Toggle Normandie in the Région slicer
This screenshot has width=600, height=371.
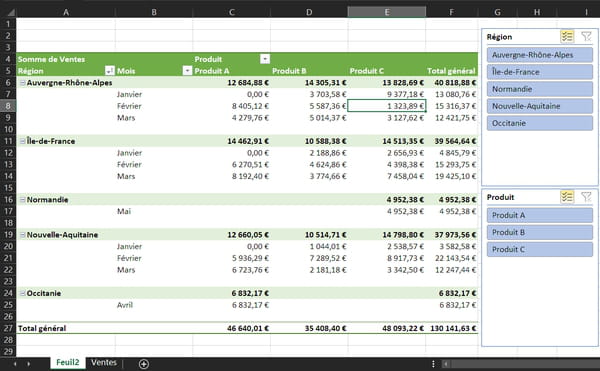tap(540, 89)
